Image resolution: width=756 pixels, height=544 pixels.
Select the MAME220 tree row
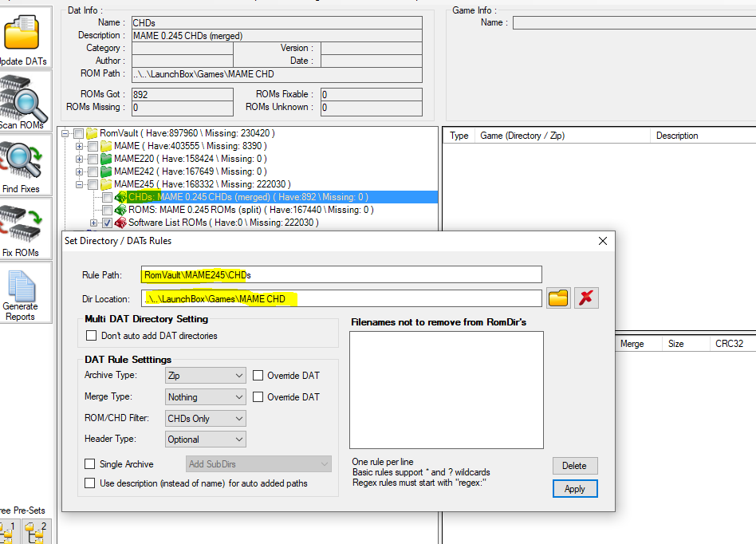pos(190,159)
